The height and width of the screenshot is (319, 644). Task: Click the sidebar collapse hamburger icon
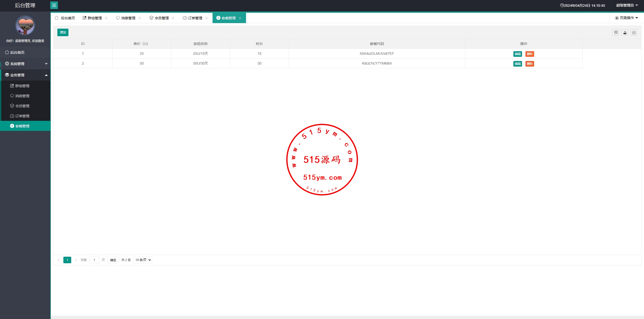[x=54, y=5]
